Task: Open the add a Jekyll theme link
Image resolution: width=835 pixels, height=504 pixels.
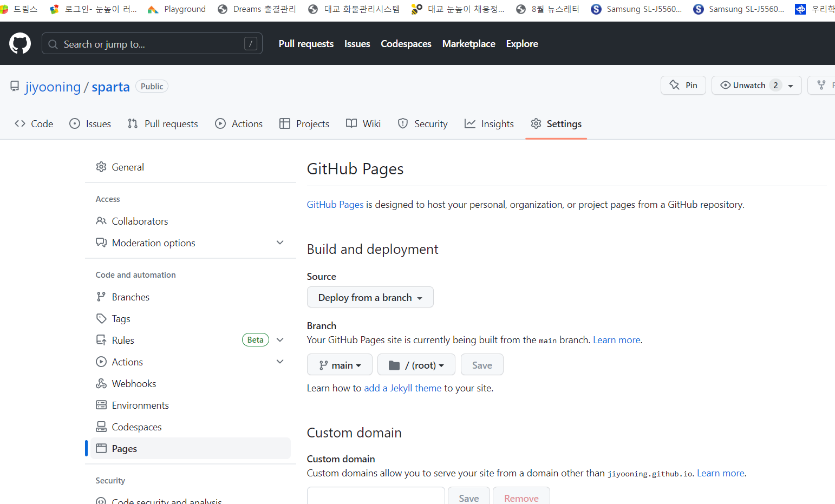Action: coord(403,388)
